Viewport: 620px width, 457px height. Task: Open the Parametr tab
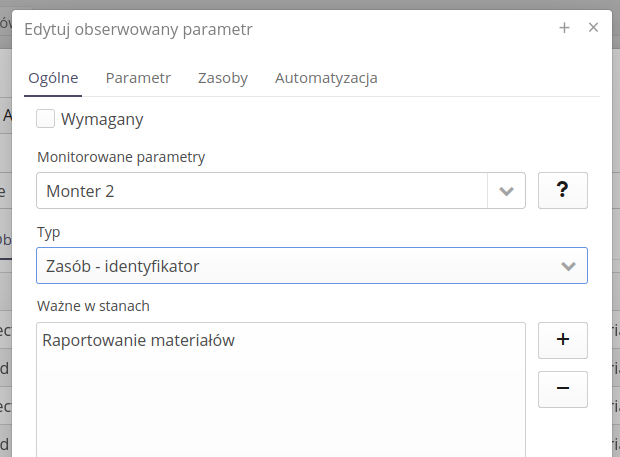pyautogui.click(x=138, y=78)
